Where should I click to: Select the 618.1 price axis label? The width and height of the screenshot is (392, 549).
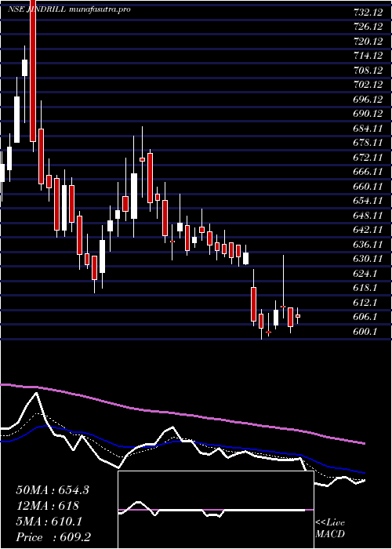[x=365, y=289]
